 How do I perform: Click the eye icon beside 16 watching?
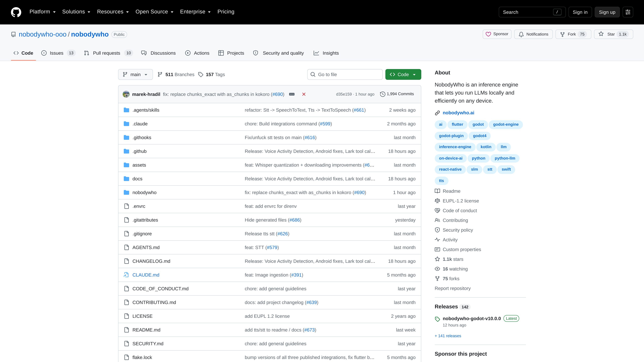coord(437,269)
